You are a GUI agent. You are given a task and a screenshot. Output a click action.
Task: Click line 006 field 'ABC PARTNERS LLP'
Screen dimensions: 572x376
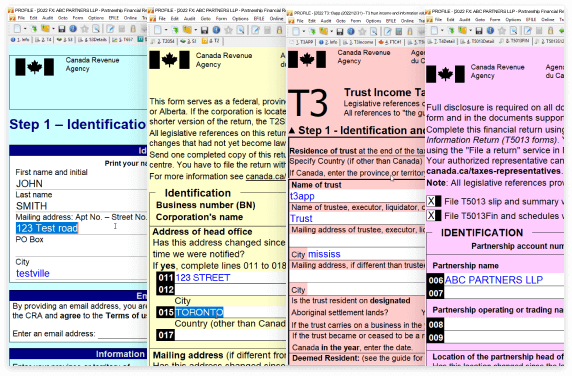[504, 280]
